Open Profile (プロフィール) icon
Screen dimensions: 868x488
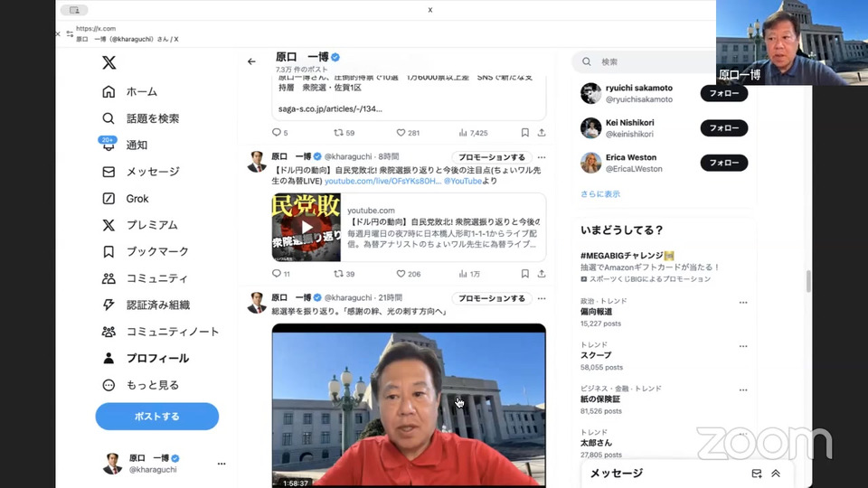108,358
